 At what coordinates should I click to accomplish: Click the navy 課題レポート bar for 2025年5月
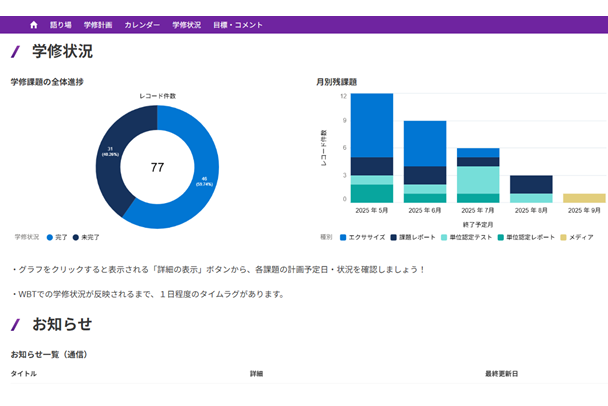pyautogui.click(x=372, y=166)
